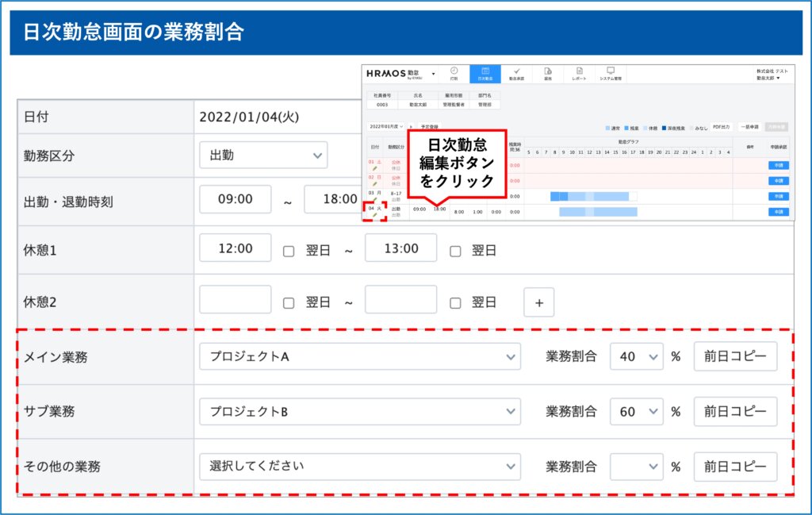812x515 pixels.
Task: Open 勤怠太郎 user menu at top right
Action: point(768,79)
